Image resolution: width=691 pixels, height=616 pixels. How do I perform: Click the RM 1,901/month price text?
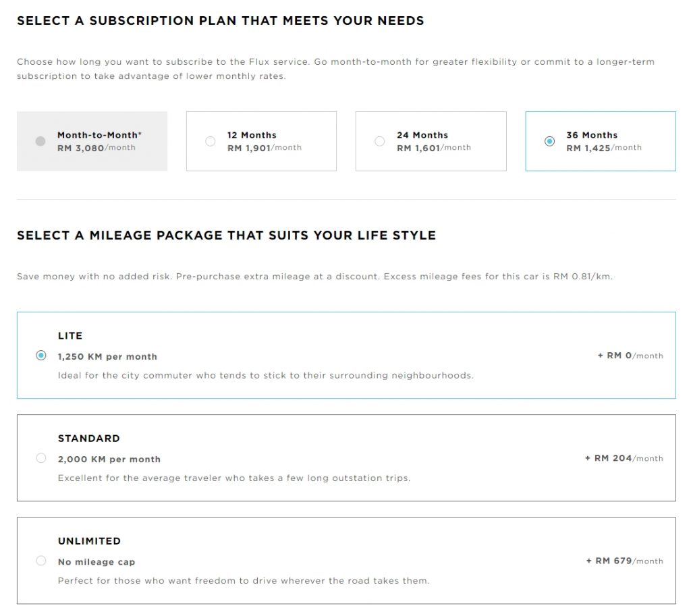click(x=264, y=148)
